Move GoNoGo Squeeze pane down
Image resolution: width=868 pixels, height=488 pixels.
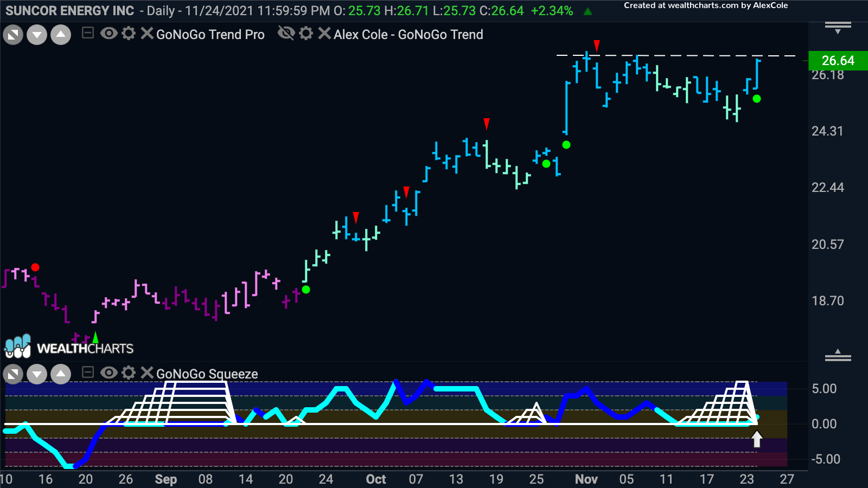point(37,374)
